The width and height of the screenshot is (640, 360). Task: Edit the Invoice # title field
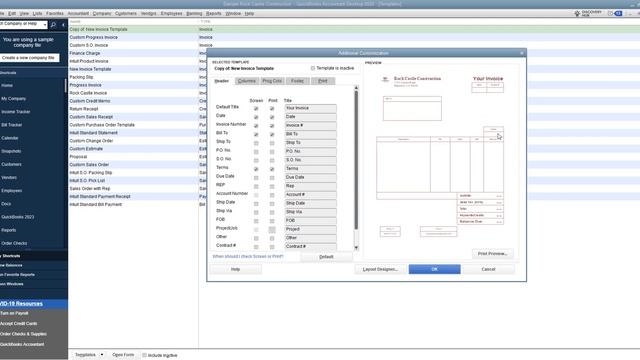311,125
